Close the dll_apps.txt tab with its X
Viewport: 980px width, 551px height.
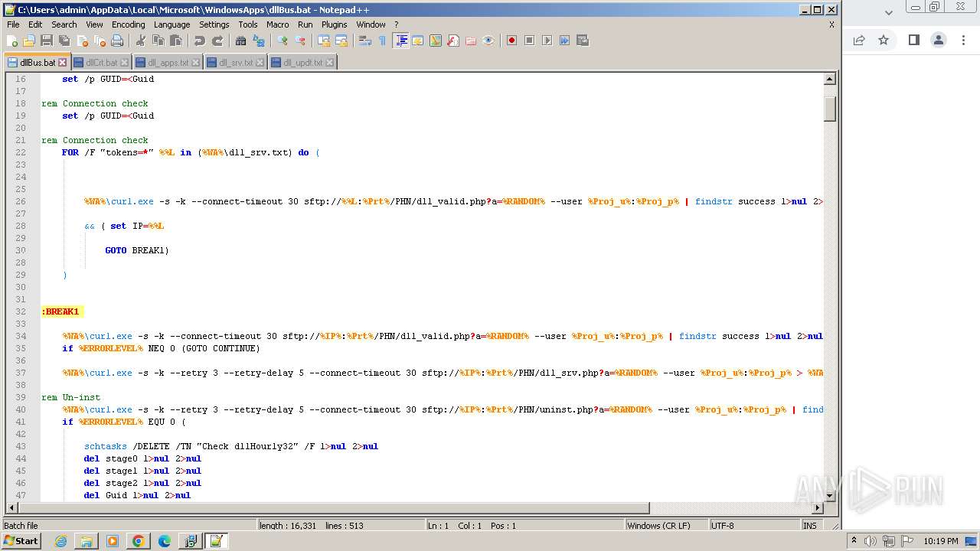pos(196,63)
